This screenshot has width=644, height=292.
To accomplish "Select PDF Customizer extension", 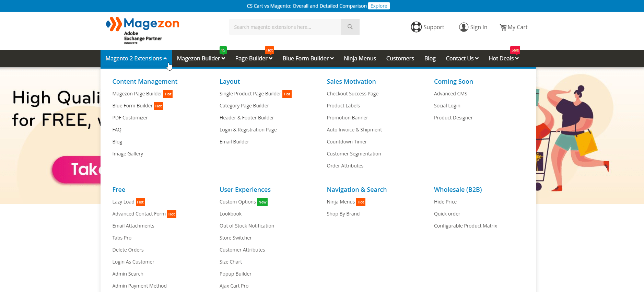I will pyautogui.click(x=130, y=118).
